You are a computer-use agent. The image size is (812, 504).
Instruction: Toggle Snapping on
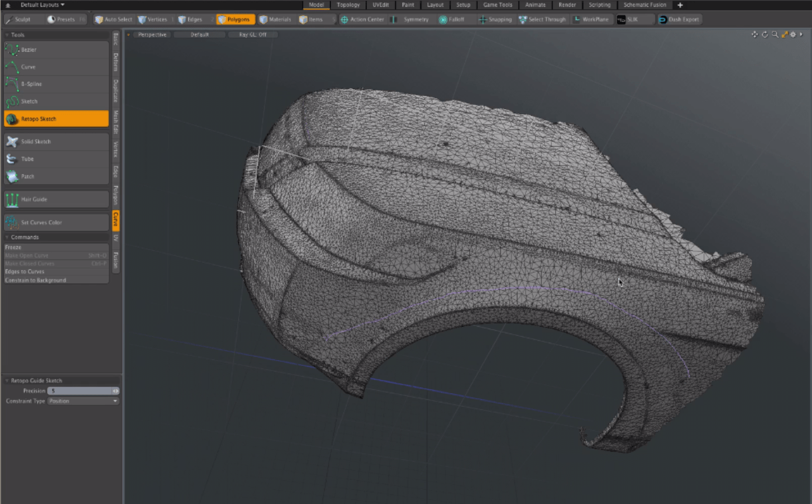tap(496, 19)
